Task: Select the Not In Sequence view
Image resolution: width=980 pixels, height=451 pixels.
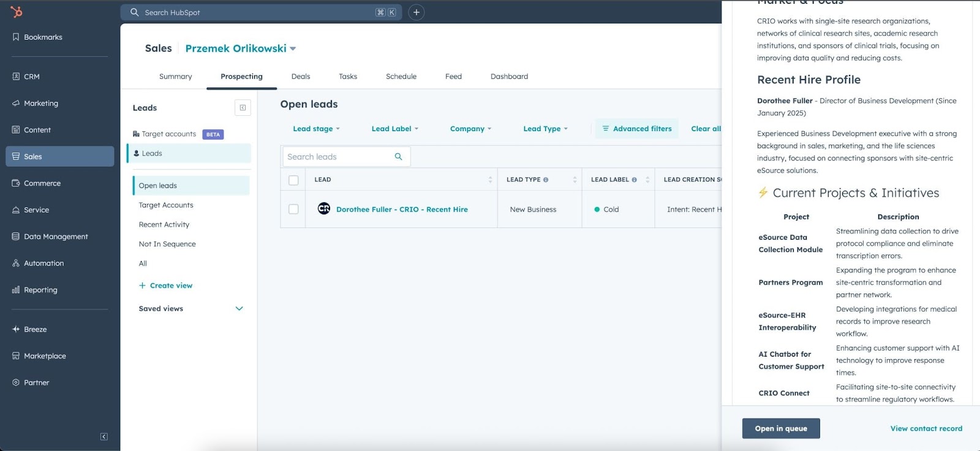Action: pyautogui.click(x=167, y=244)
